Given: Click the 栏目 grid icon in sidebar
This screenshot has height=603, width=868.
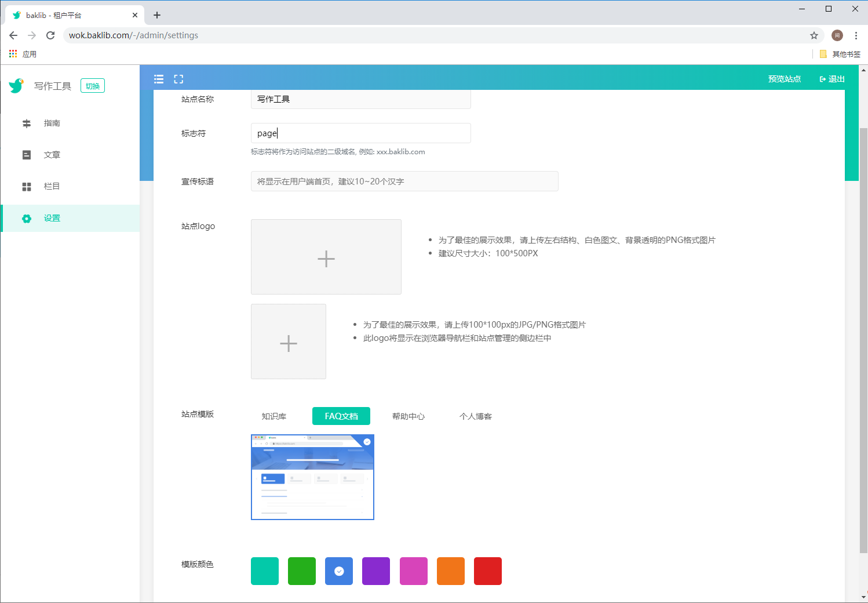Looking at the screenshot, I should [x=27, y=187].
